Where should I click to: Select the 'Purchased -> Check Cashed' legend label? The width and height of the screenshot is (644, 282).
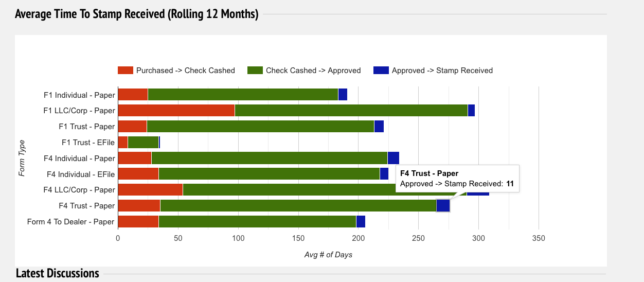click(186, 70)
